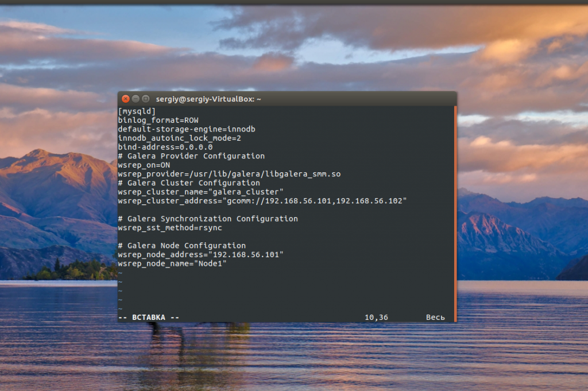Click the wsrep_sst_method=rsync line

[x=170, y=227]
